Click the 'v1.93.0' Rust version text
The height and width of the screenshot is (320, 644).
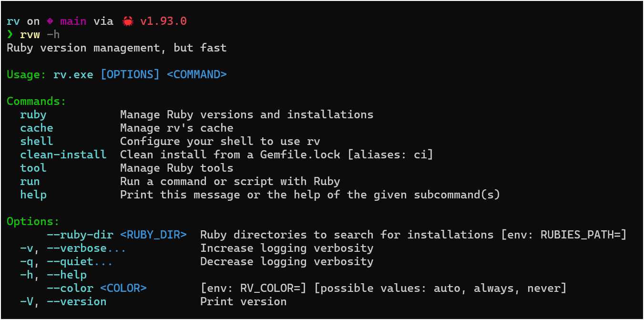point(164,21)
